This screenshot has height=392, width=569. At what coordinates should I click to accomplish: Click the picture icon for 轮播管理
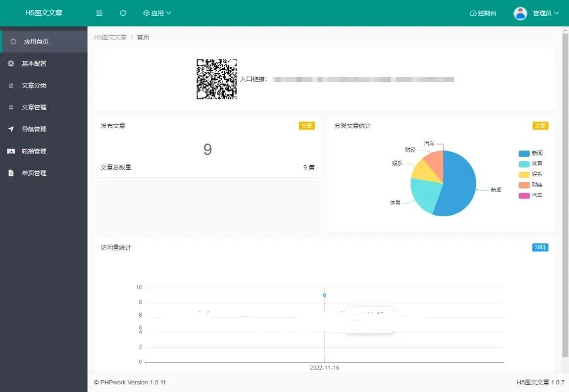click(11, 151)
